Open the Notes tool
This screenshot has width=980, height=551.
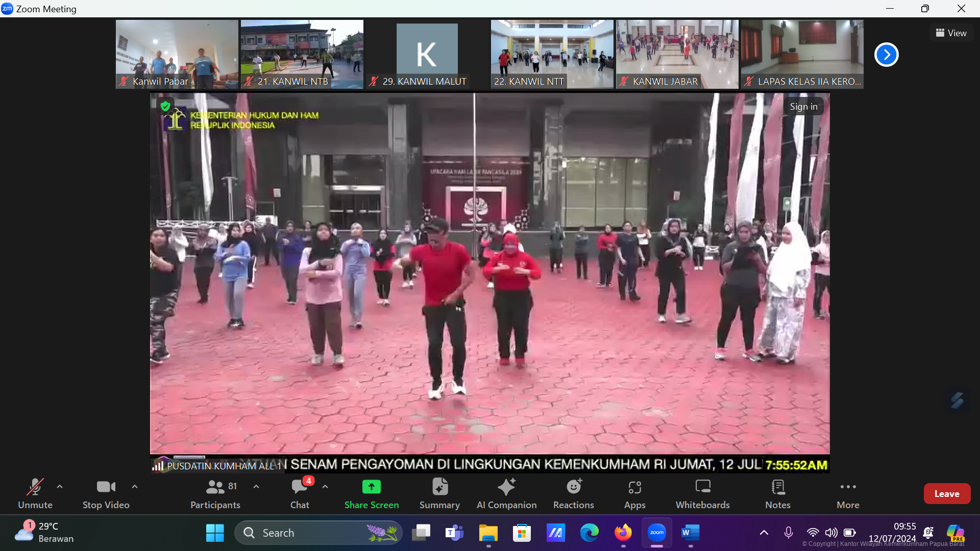tap(778, 493)
